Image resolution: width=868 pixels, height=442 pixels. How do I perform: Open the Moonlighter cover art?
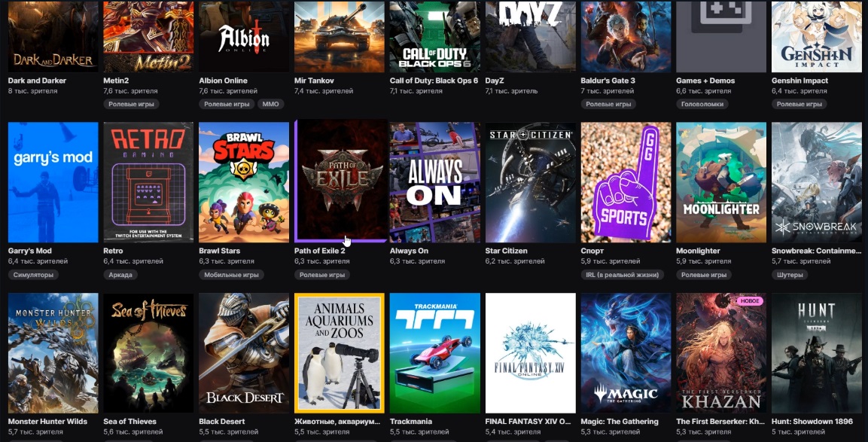click(x=721, y=182)
